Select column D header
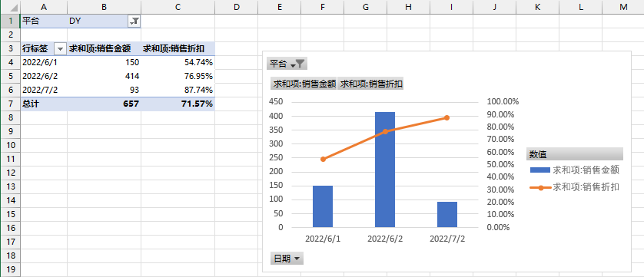This screenshot has width=644, height=277. (236, 7)
